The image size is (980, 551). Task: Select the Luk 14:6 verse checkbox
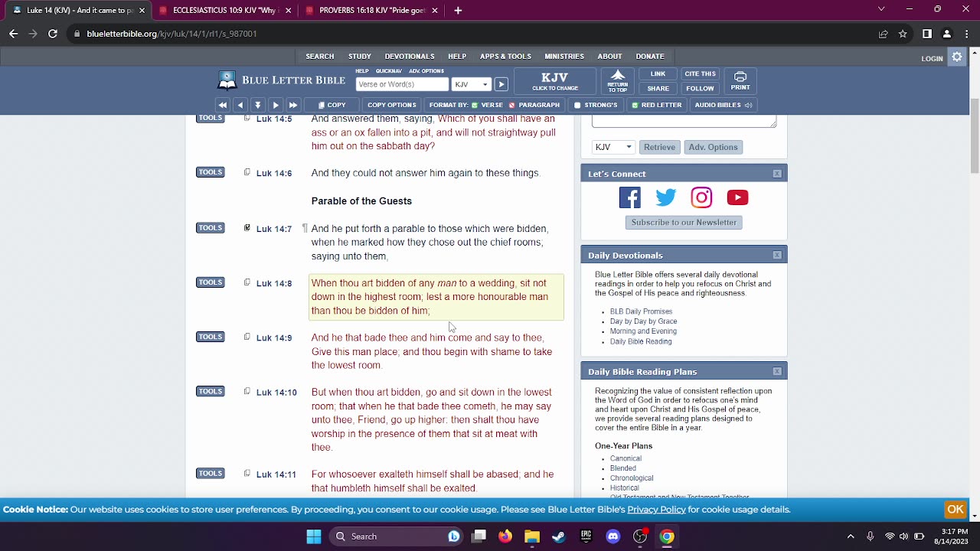(247, 172)
